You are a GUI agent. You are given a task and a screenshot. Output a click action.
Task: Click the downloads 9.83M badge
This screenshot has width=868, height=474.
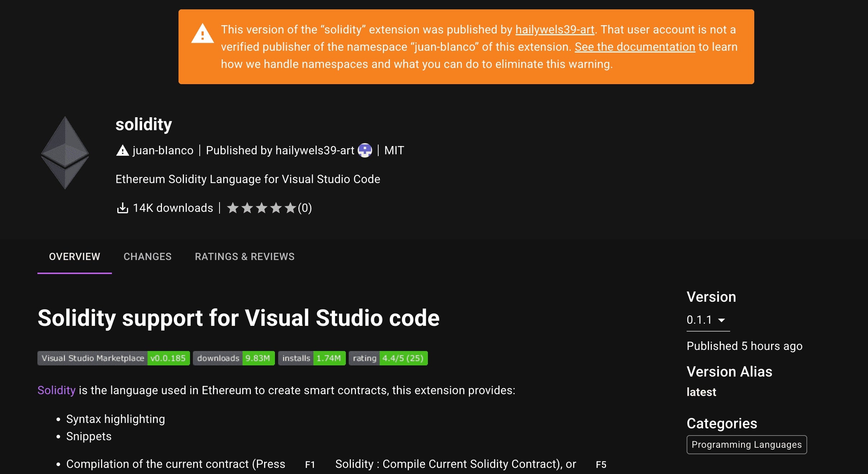pyautogui.click(x=234, y=358)
